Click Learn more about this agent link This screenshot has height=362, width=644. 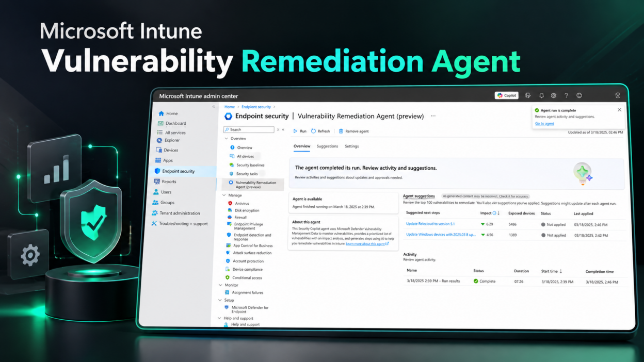(367, 244)
